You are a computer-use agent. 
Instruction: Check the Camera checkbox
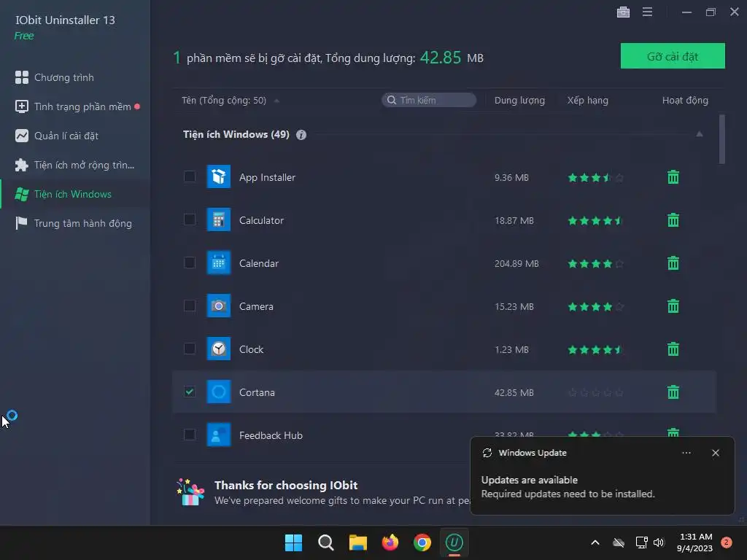point(190,306)
